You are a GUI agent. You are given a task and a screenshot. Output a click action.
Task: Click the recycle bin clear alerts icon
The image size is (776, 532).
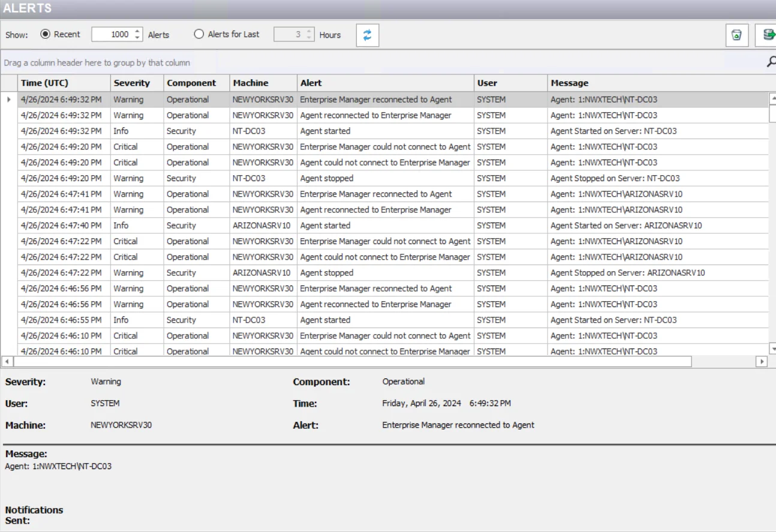coord(736,35)
